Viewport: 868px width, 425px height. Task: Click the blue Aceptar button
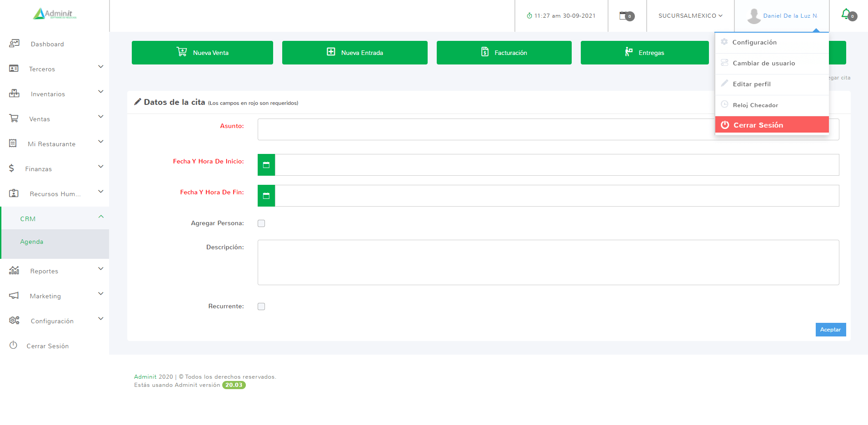tap(830, 330)
